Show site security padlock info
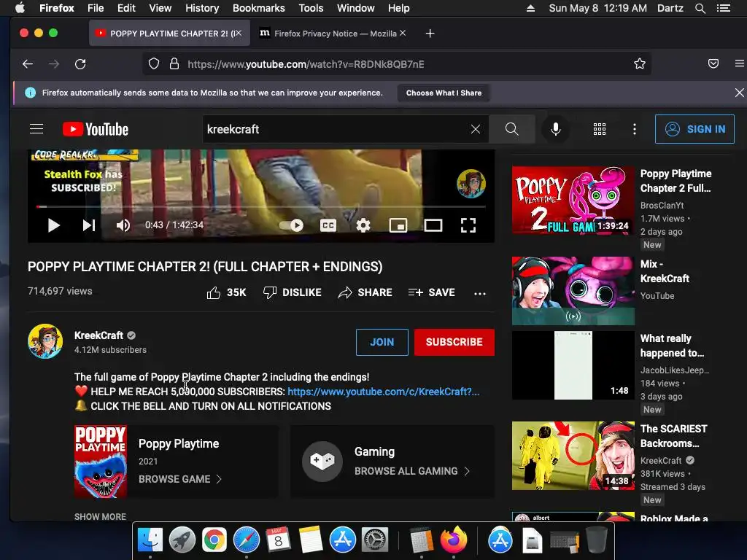The width and height of the screenshot is (747, 560). click(174, 64)
